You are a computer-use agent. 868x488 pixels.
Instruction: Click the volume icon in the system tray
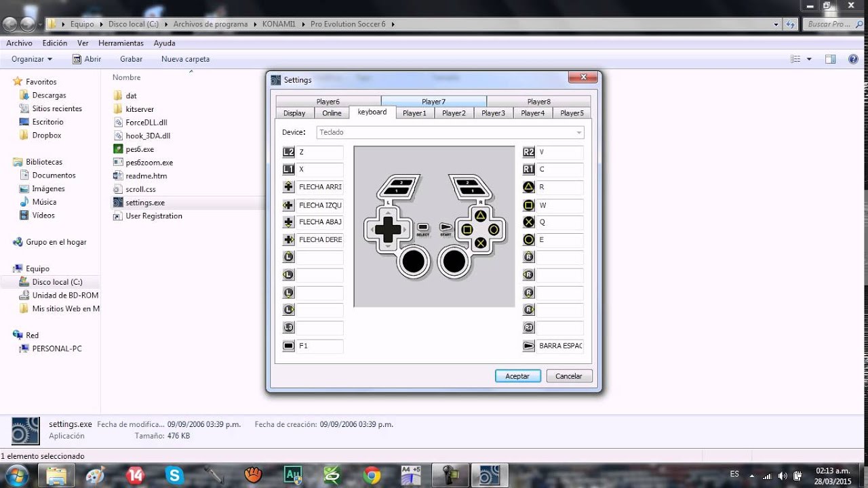coord(783,475)
